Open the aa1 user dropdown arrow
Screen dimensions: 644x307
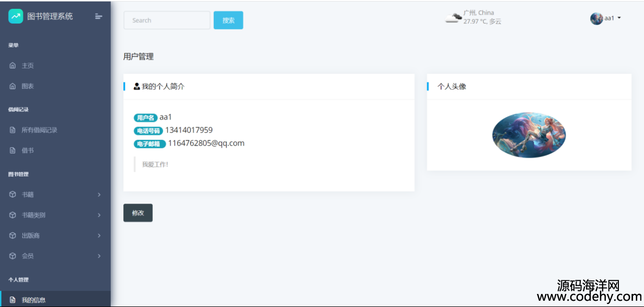(619, 18)
